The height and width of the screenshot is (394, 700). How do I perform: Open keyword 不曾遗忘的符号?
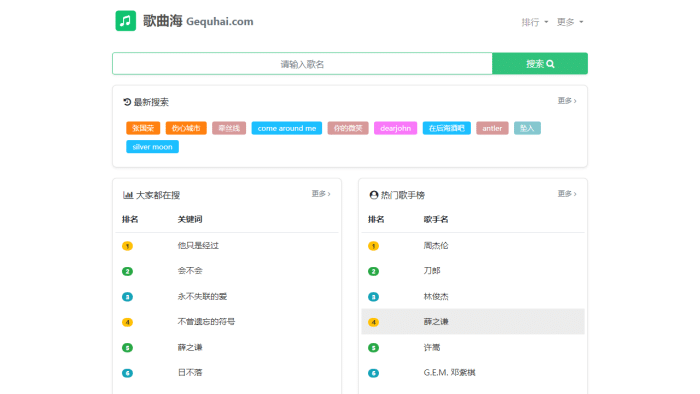coord(206,322)
